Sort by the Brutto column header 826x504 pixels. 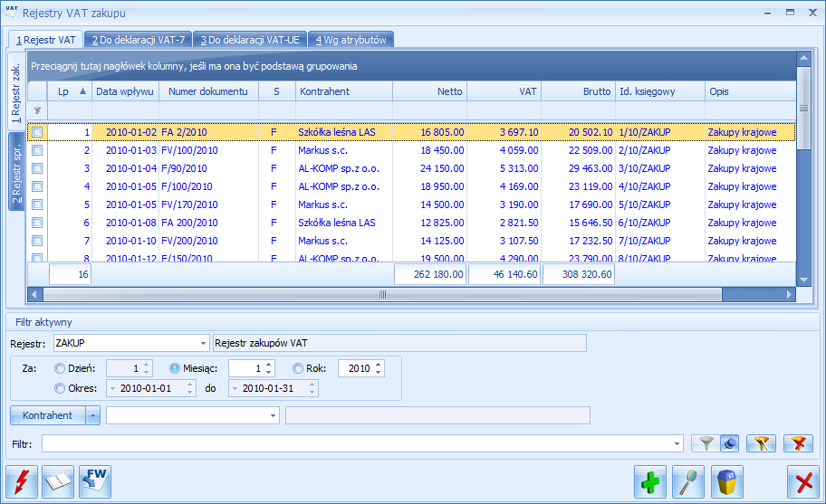579,91
